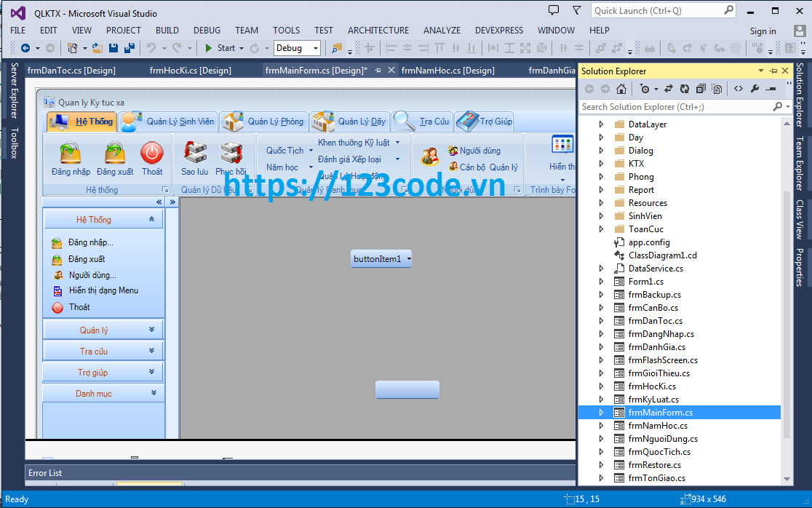The height and width of the screenshot is (508, 812).
Task: Open the Refresh icon in Solution Explorer toolbar
Action: [685, 88]
